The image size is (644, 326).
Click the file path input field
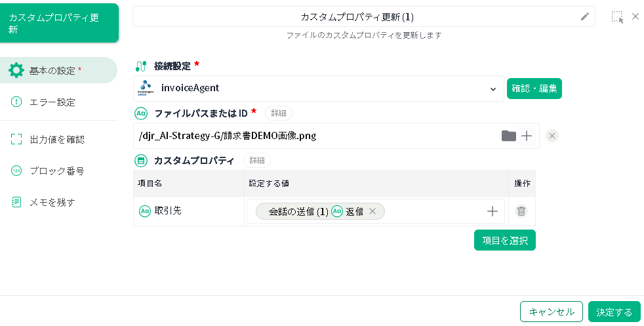315,136
